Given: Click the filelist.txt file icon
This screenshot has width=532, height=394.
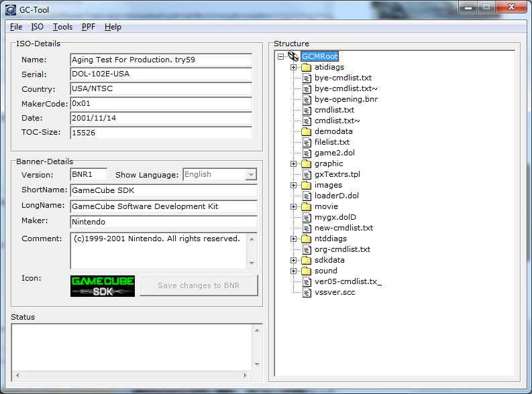Looking at the screenshot, I should [x=307, y=143].
